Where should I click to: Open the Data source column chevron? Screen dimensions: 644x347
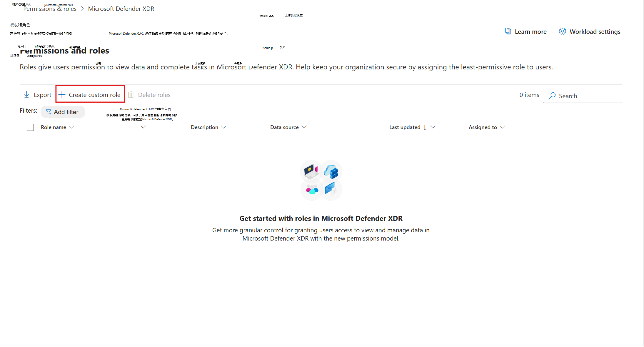304,127
